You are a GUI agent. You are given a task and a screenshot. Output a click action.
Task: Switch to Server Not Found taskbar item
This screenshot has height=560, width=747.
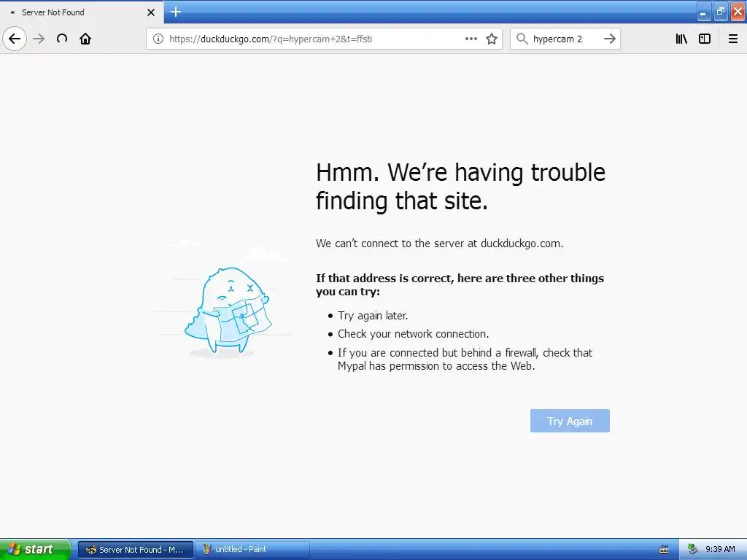[x=136, y=550]
